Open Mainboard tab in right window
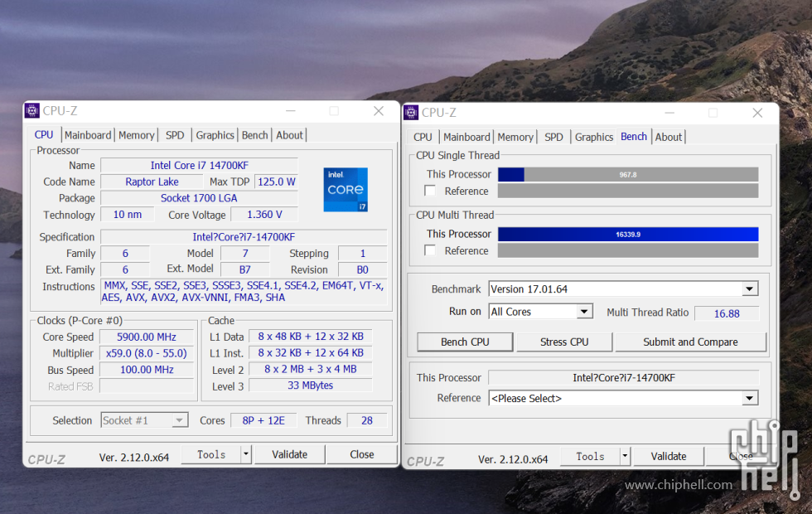Viewport: 812px width, 514px height. click(466, 138)
